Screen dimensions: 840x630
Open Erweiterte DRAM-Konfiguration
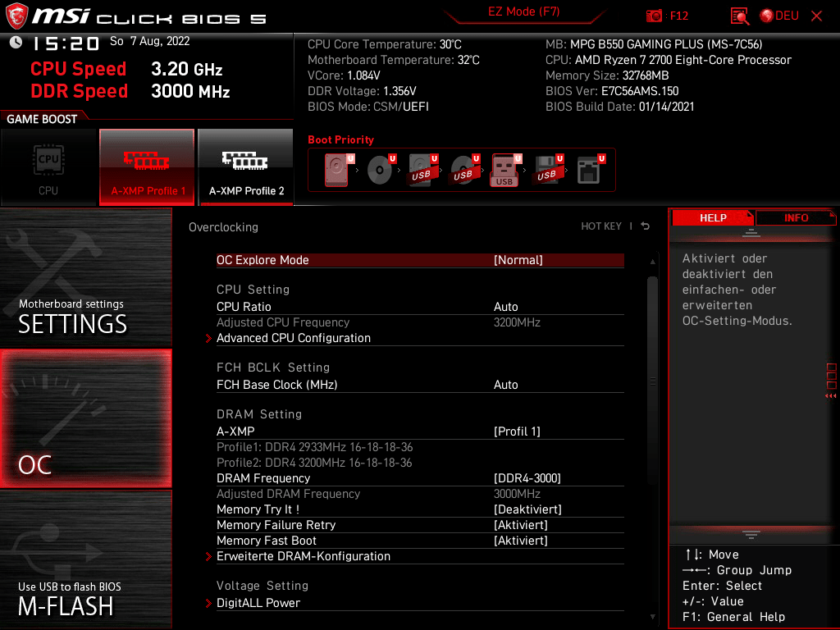pyautogui.click(x=304, y=556)
